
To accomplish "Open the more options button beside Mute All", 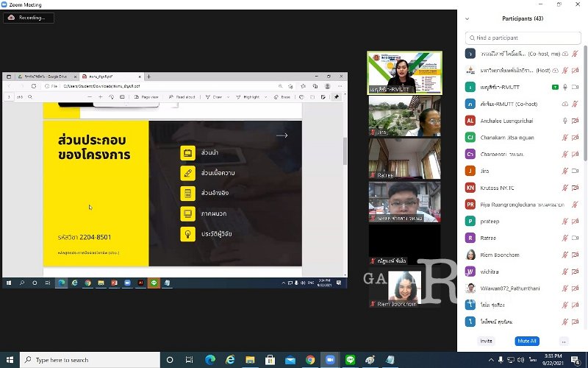I will pyautogui.click(x=564, y=342).
